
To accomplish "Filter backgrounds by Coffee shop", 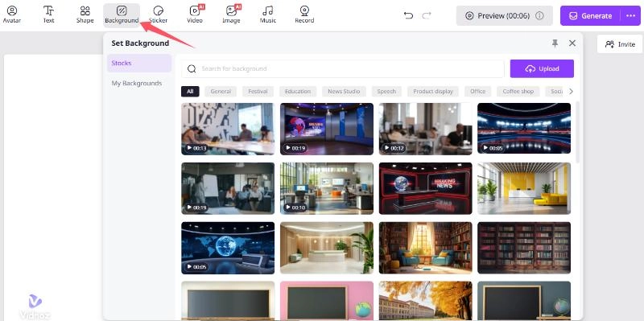I will [518, 91].
